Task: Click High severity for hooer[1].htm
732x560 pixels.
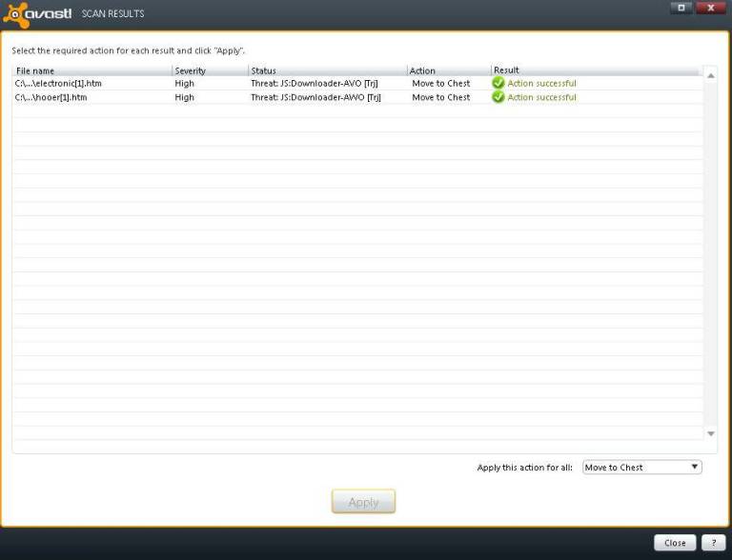Action: click(184, 97)
